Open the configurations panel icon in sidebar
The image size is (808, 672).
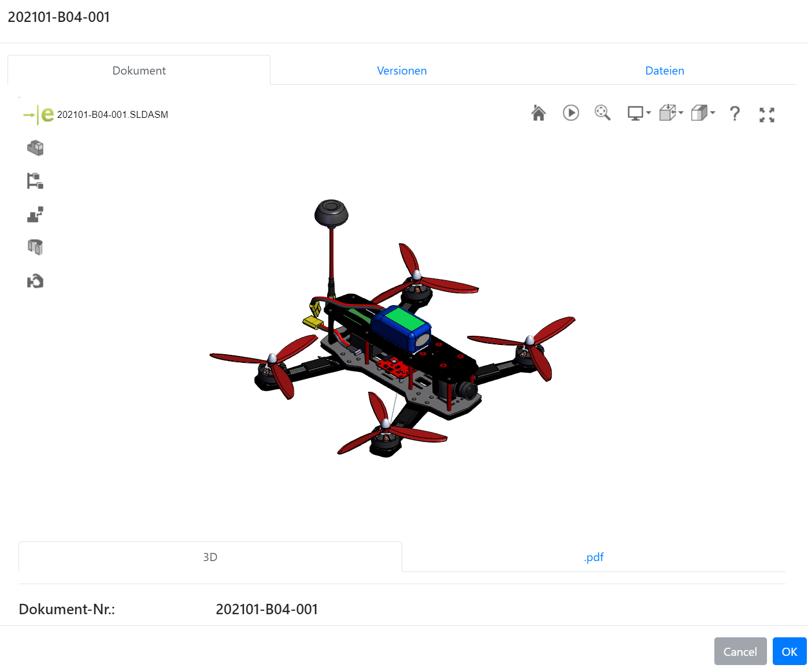(35, 148)
